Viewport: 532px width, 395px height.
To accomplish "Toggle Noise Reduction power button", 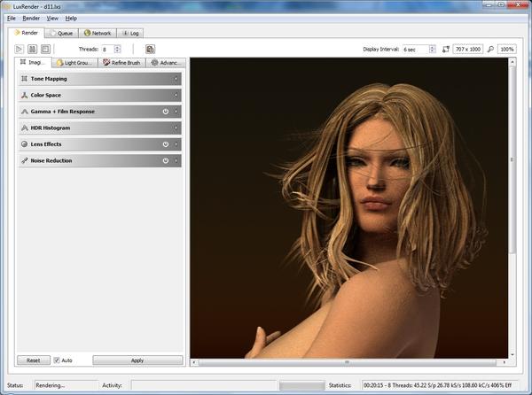I will [x=166, y=160].
